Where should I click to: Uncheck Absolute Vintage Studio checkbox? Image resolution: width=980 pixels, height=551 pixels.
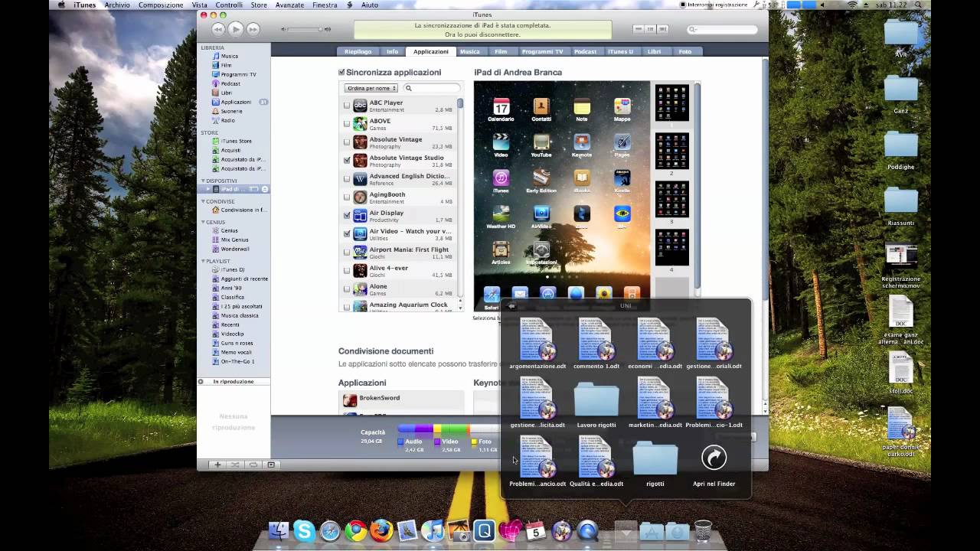tap(347, 161)
